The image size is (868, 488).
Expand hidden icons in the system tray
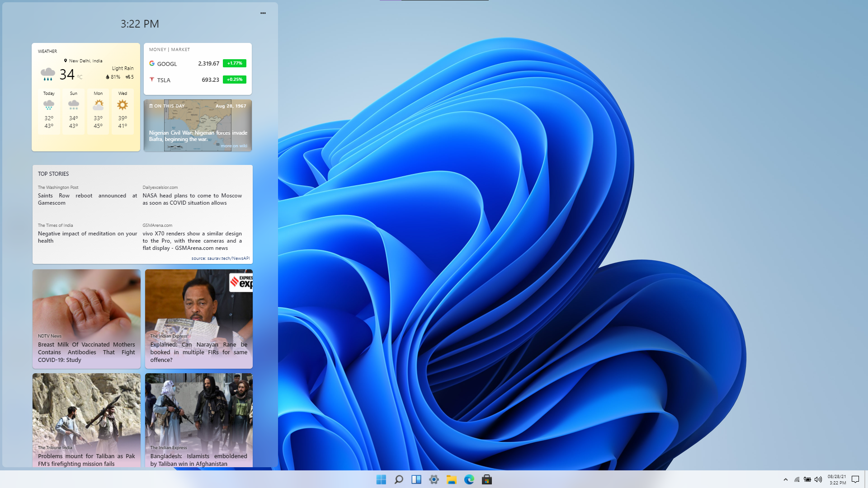tap(785, 479)
